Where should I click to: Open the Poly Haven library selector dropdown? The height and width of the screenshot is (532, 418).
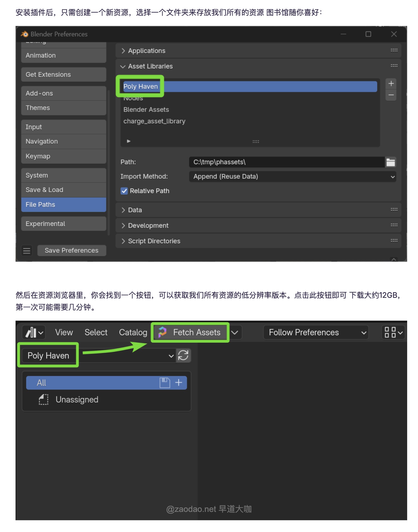(98, 355)
